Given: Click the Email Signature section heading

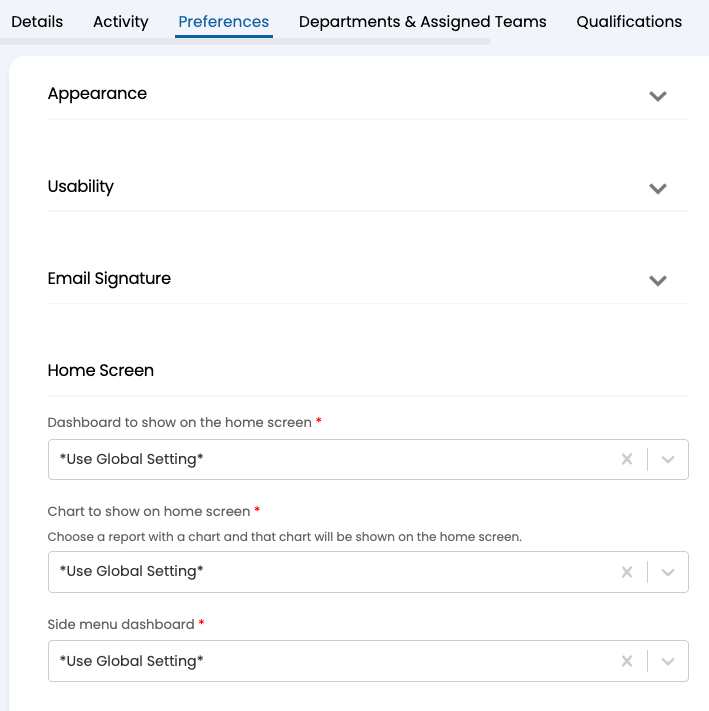Looking at the screenshot, I should [109, 279].
